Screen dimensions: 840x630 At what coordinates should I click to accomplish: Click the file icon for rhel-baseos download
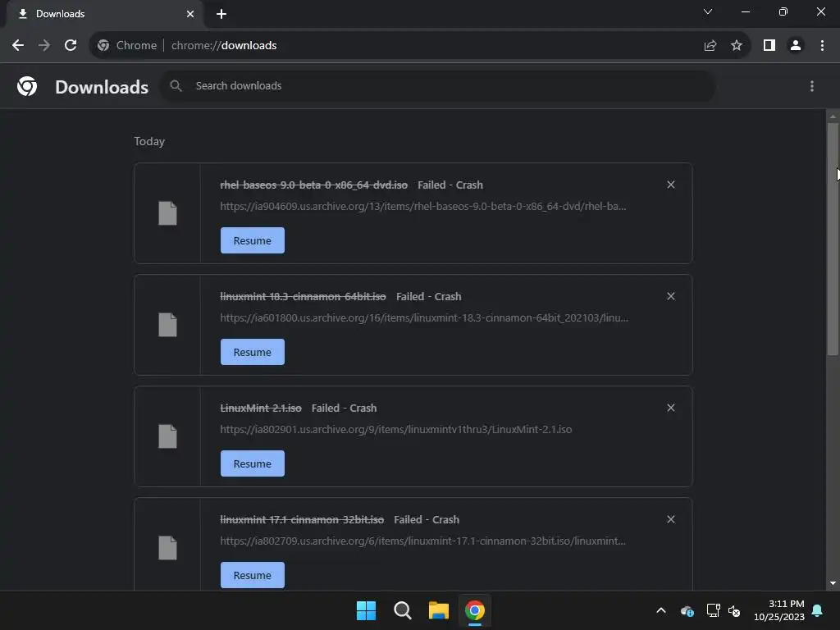coord(167,213)
